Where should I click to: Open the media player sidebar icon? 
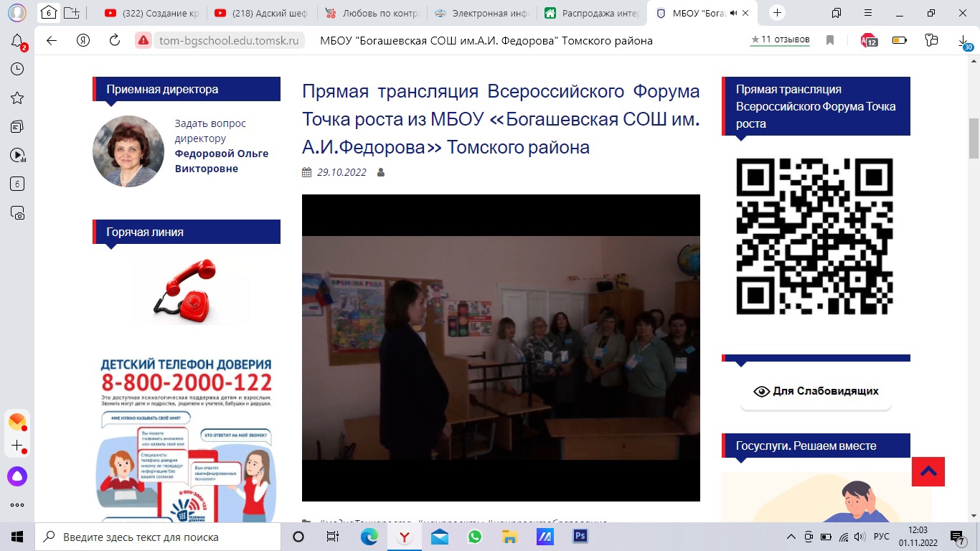17,155
